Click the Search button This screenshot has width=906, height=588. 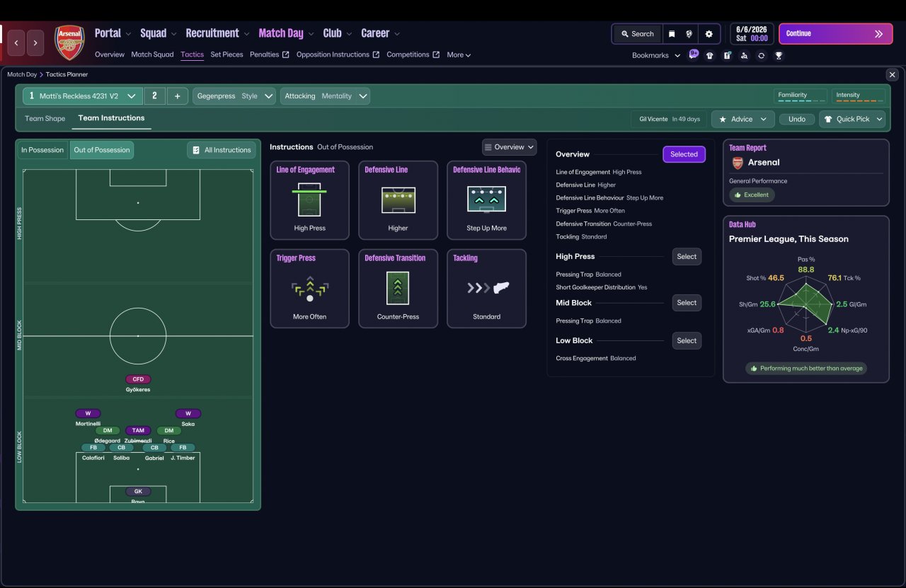coord(637,34)
